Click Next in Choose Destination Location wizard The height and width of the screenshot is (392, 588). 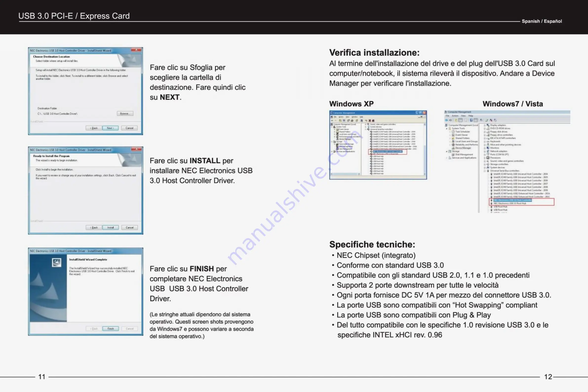[110, 128]
